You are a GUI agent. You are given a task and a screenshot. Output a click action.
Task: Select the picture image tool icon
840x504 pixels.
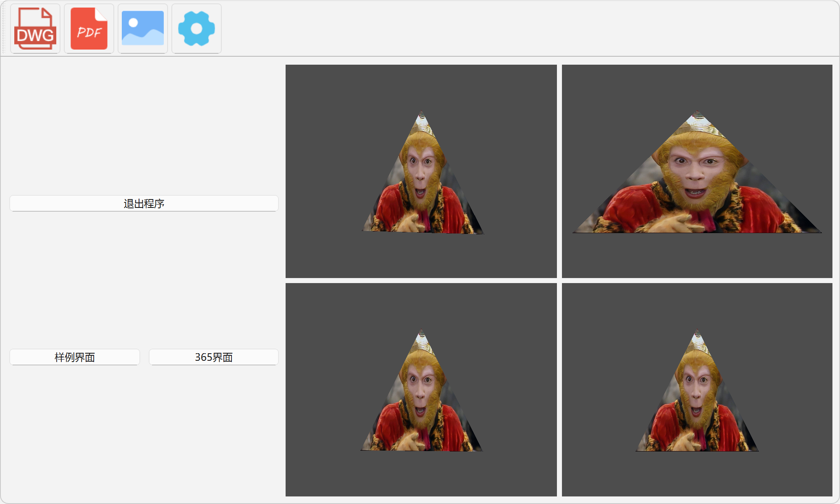[x=143, y=29]
